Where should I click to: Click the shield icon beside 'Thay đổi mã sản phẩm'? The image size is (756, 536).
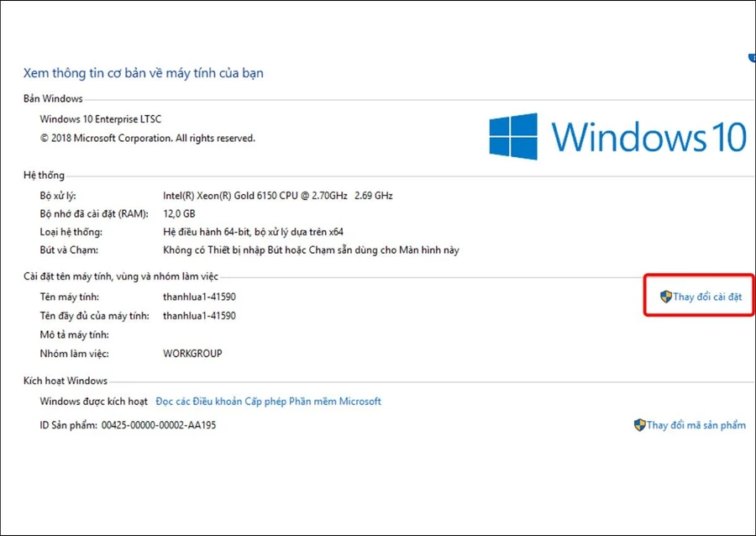[639, 425]
